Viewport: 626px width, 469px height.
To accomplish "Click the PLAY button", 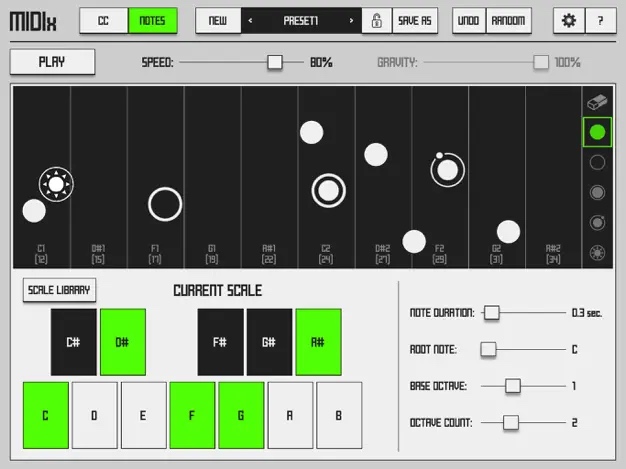I will [52, 62].
